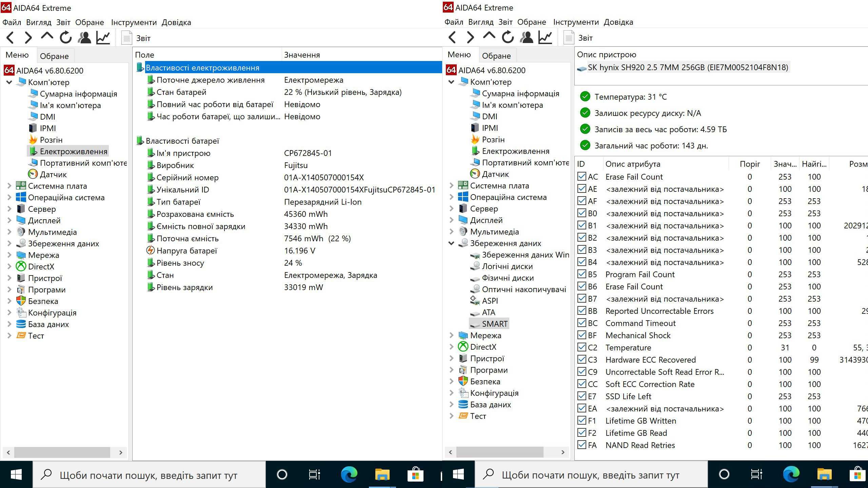Screen dimensions: 868x488
Task: Expand Системна плата in left window tree
Action: pyautogui.click(x=9, y=186)
